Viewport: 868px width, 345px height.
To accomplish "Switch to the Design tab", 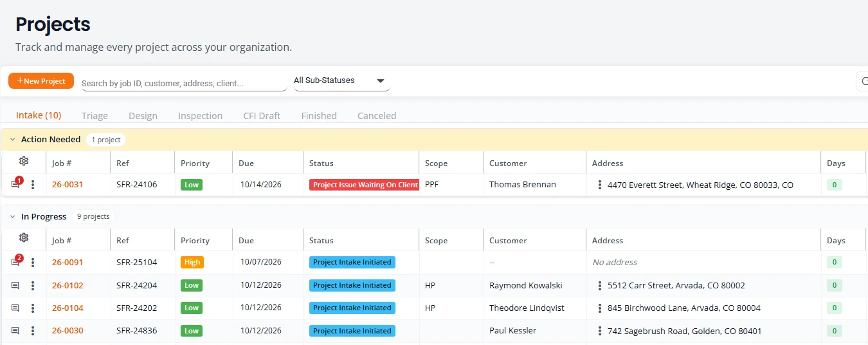I will [x=143, y=116].
